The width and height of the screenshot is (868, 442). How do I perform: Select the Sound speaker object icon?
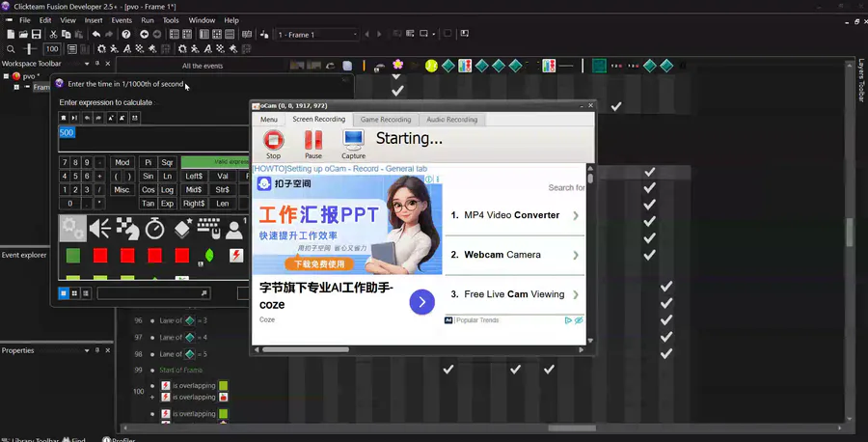coord(100,228)
